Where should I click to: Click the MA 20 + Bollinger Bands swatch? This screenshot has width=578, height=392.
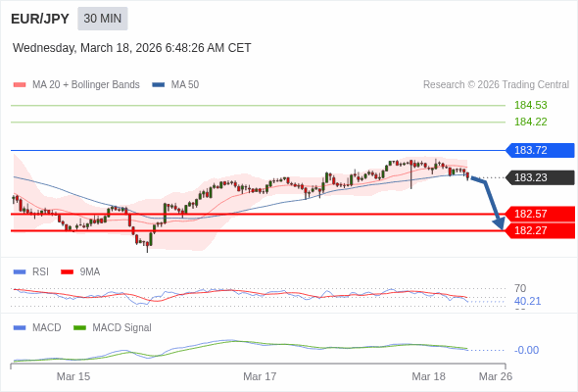click(20, 85)
